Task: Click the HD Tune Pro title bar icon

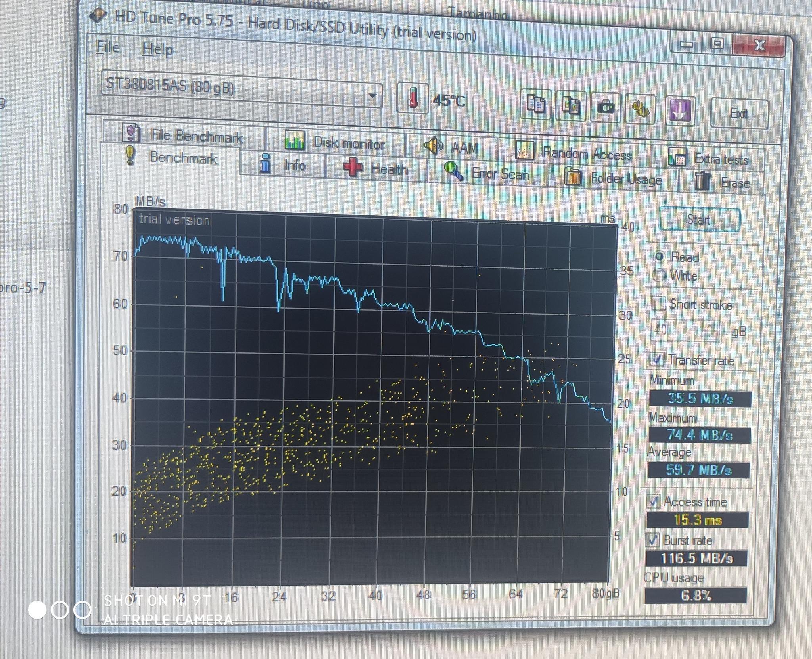Action: [x=98, y=15]
